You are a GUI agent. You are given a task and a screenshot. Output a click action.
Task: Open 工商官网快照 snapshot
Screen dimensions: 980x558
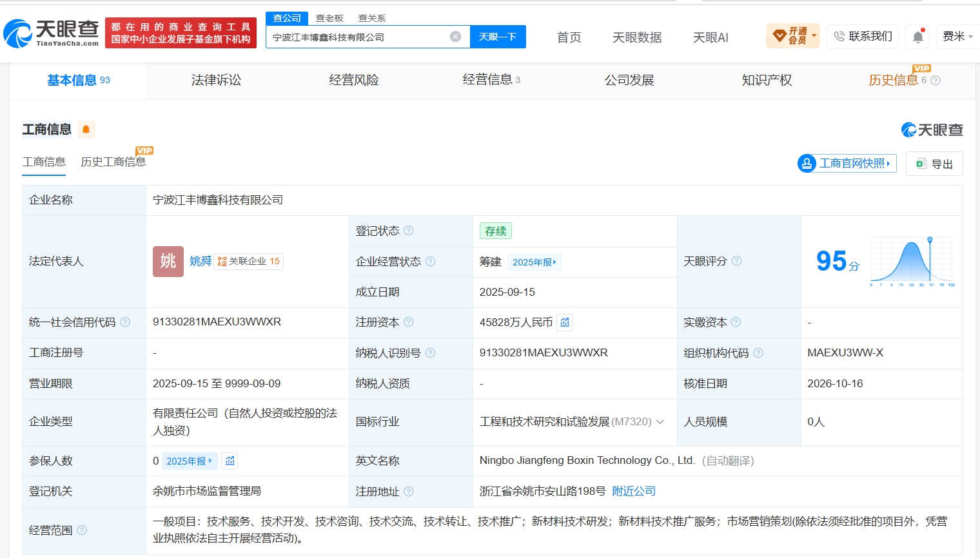[847, 164]
